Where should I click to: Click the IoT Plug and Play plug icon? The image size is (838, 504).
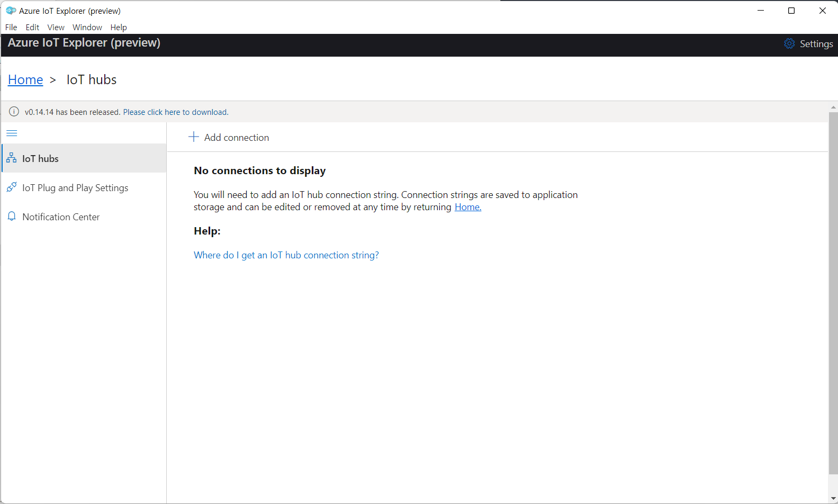tap(11, 187)
